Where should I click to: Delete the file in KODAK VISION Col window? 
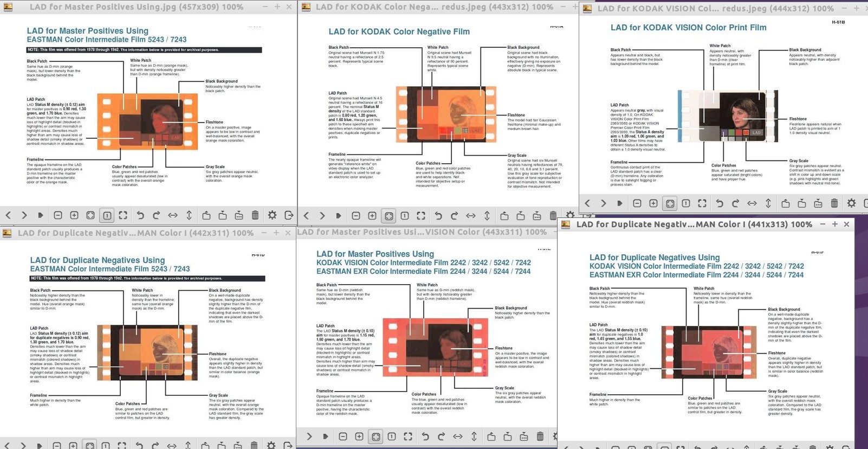[x=834, y=203]
